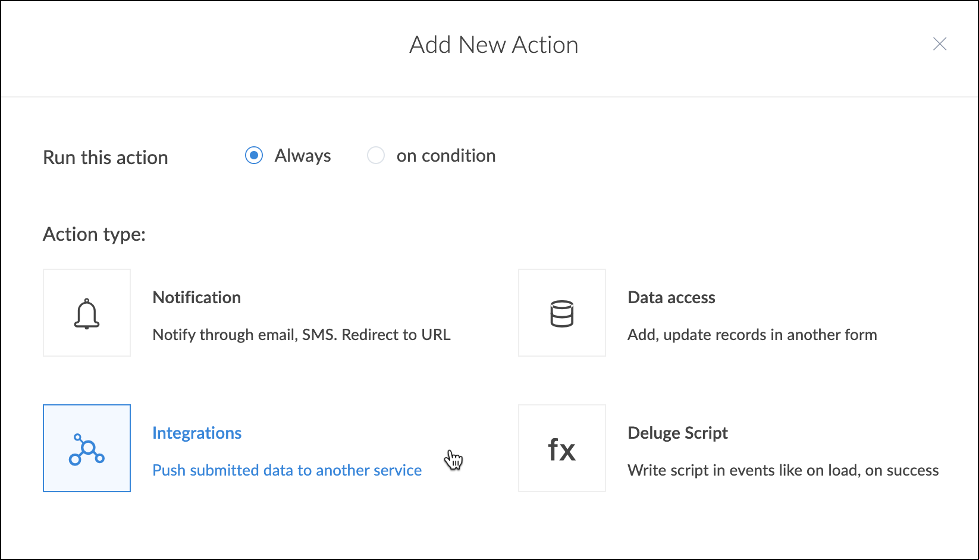This screenshot has height=560, width=979.
Task: Click the "Always" option label
Action: coord(303,156)
